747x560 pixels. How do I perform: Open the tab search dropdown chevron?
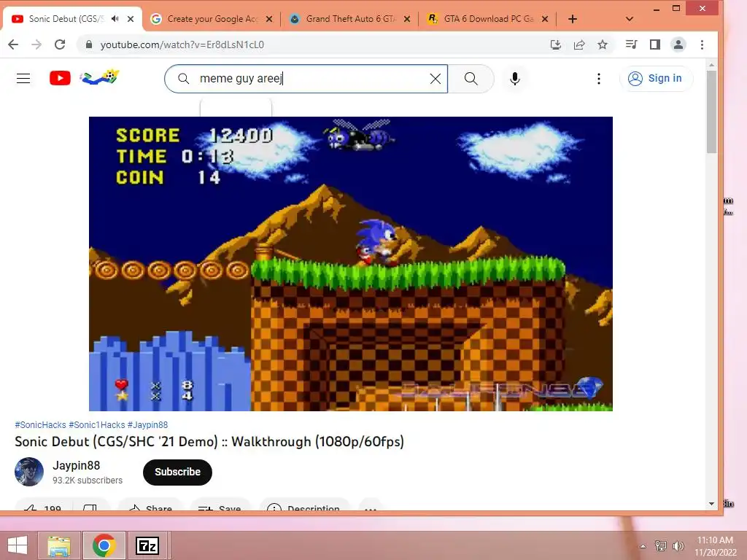tap(630, 19)
